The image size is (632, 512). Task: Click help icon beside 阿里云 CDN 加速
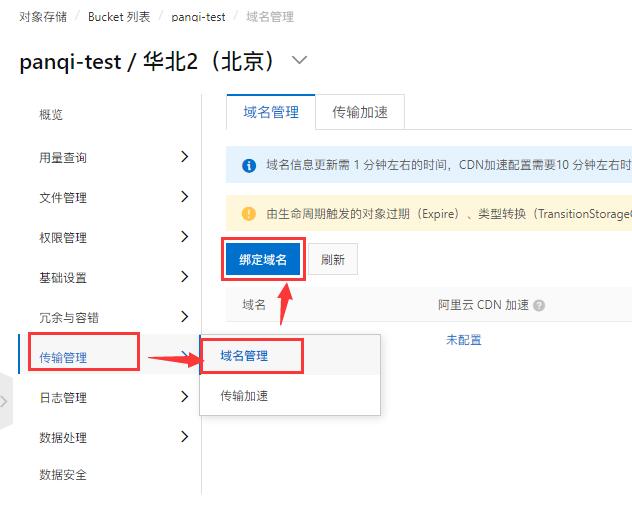pyautogui.click(x=539, y=306)
